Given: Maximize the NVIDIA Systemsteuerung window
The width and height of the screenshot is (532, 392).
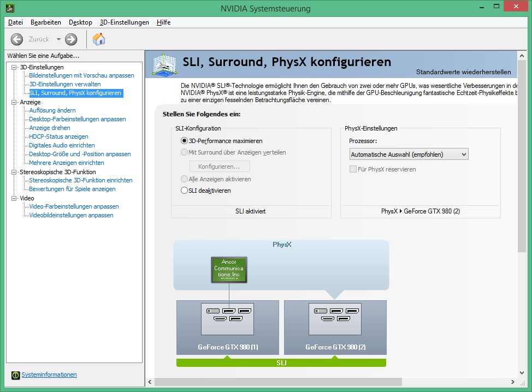Looking at the screenshot, I should [x=496, y=7].
